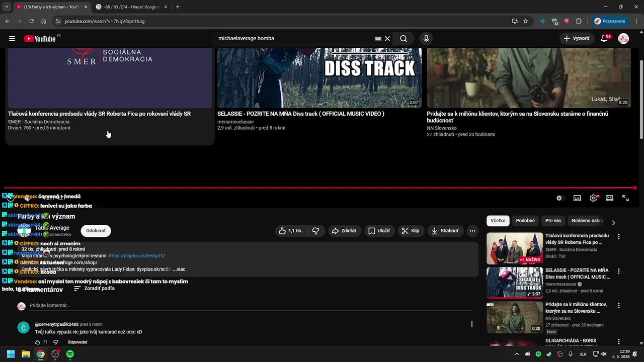The image size is (644, 362).
Task: Install app via the address bar icon
Action: (514, 21)
